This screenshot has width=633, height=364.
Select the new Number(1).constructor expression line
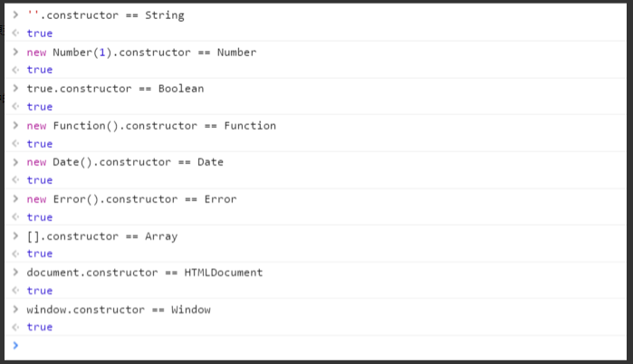(141, 53)
